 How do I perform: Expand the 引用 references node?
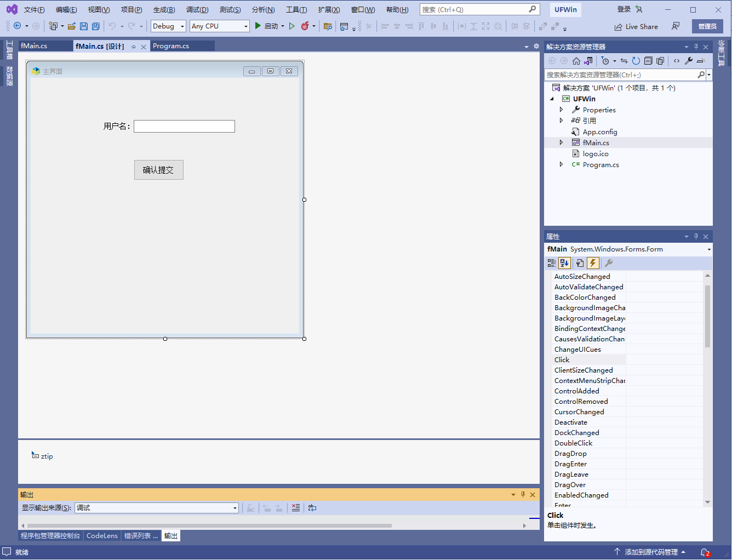(x=561, y=121)
